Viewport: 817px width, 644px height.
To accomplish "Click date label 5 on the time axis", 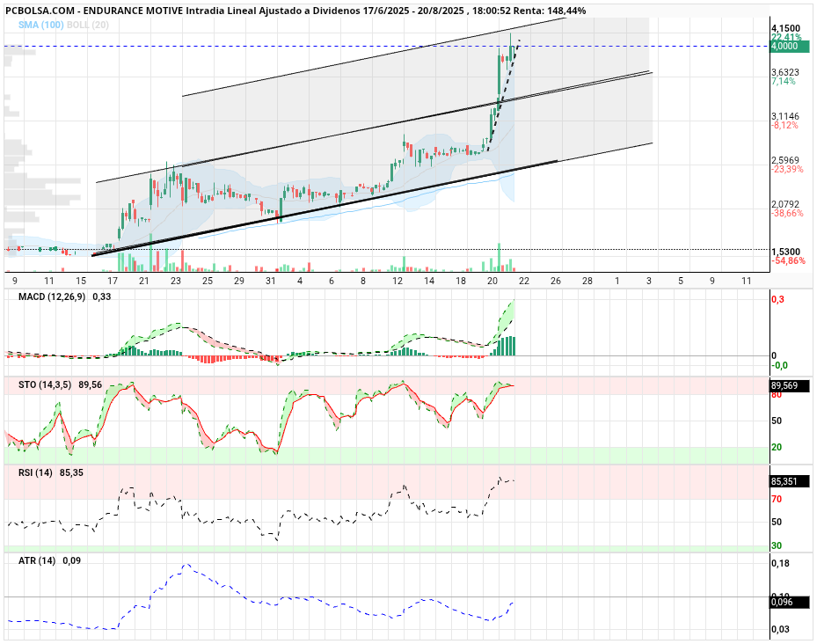I will pos(681,281).
